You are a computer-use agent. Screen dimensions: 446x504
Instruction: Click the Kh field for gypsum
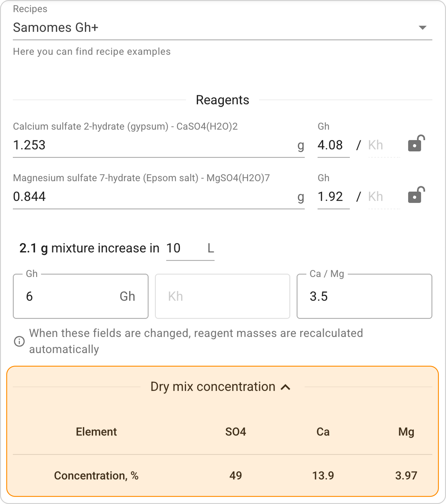(x=383, y=145)
